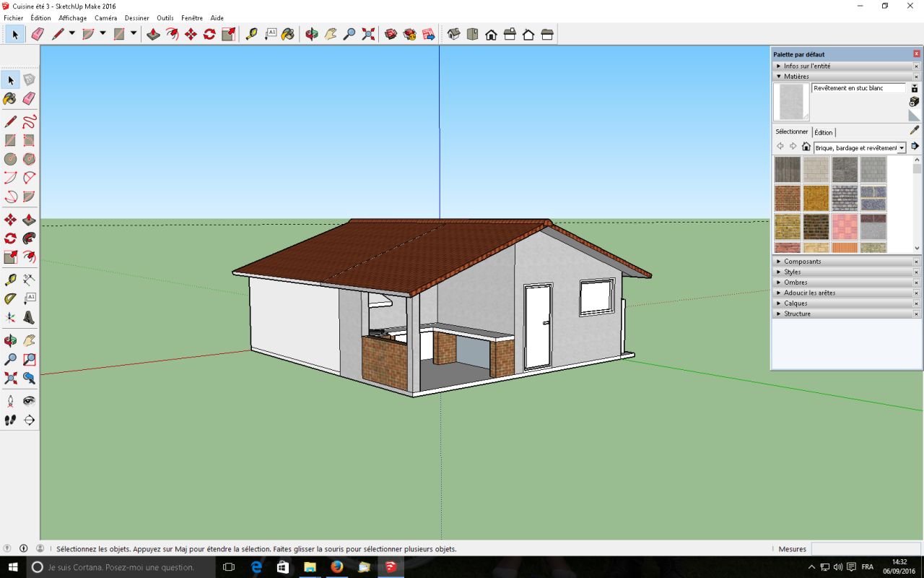Click the material list scrollbar
The height and width of the screenshot is (578, 924).
pyautogui.click(x=917, y=204)
